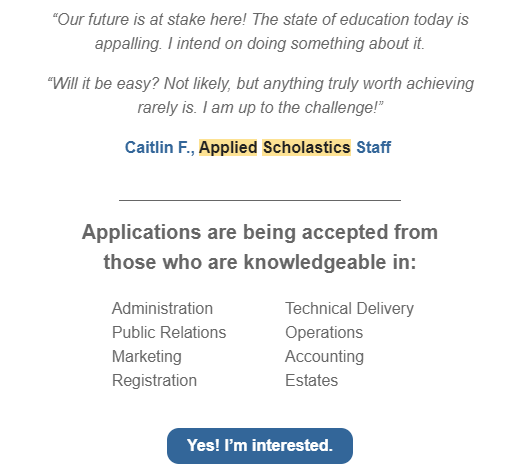Screen dimensions: 519x475
Task: Select the "Registration" list item
Action: [x=154, y=380]
